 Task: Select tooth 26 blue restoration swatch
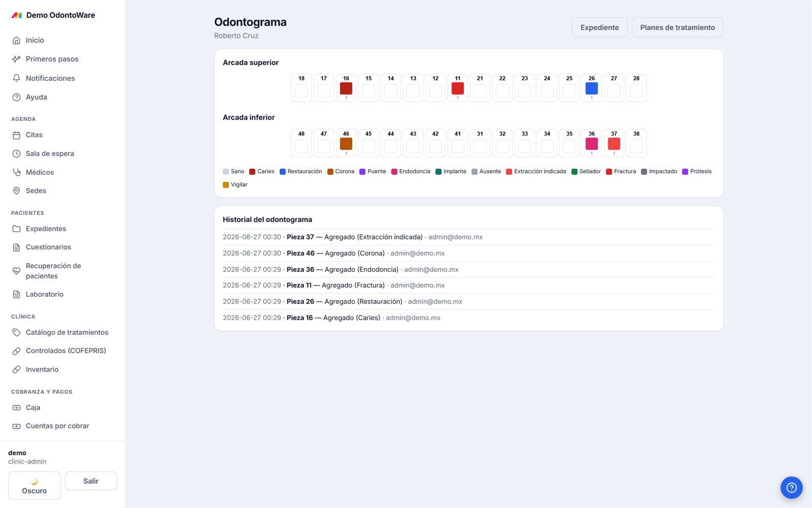(x=592, y=88)
